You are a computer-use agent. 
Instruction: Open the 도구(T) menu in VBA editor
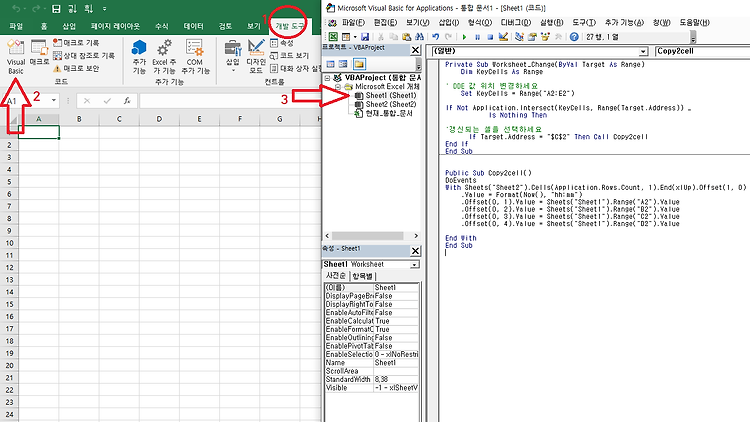584,22
